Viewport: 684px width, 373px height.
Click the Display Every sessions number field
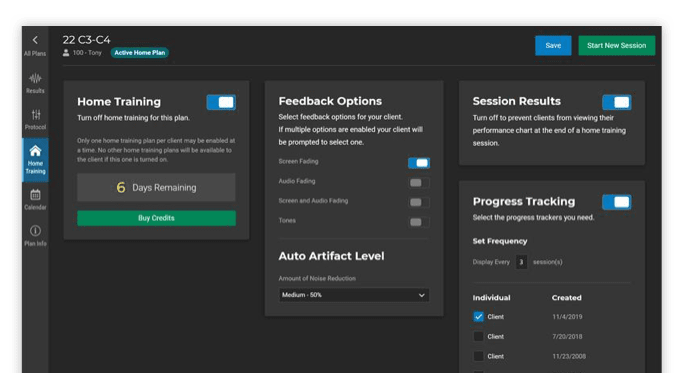click(x=521, y=262)
